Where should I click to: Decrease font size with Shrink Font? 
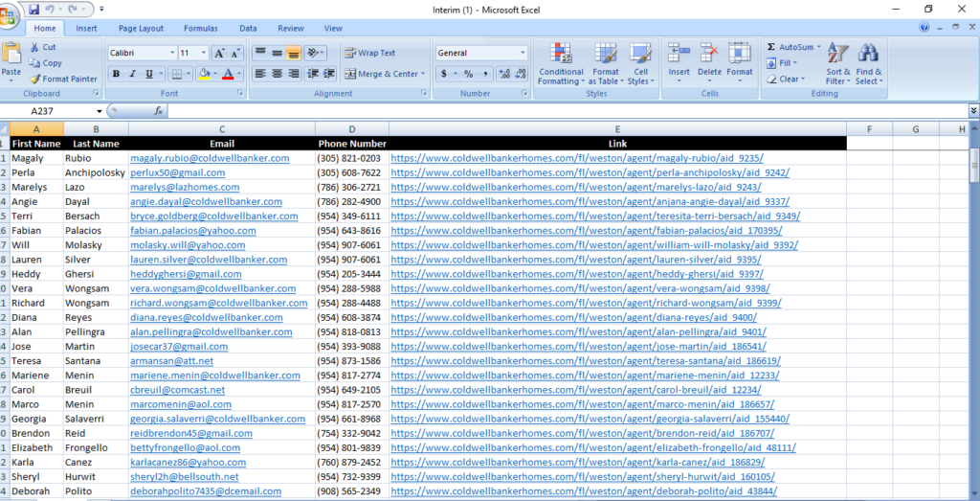pos(235,53)
